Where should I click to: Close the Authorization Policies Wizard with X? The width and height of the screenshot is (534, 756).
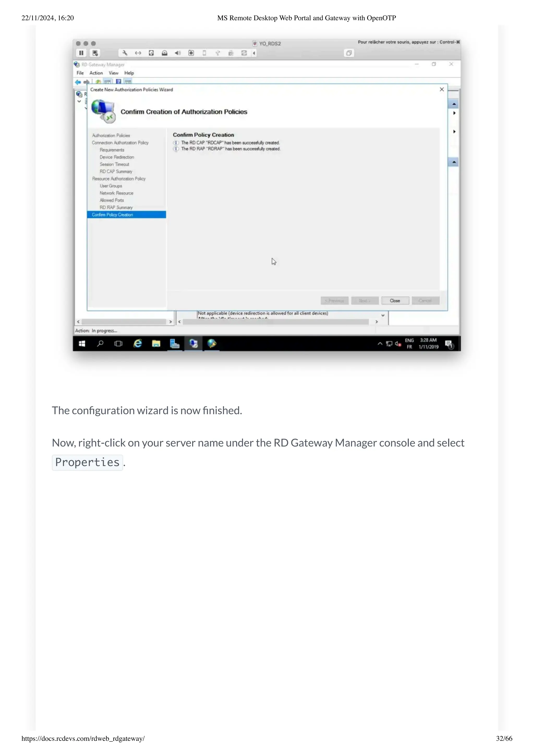[x=442, y=89]
